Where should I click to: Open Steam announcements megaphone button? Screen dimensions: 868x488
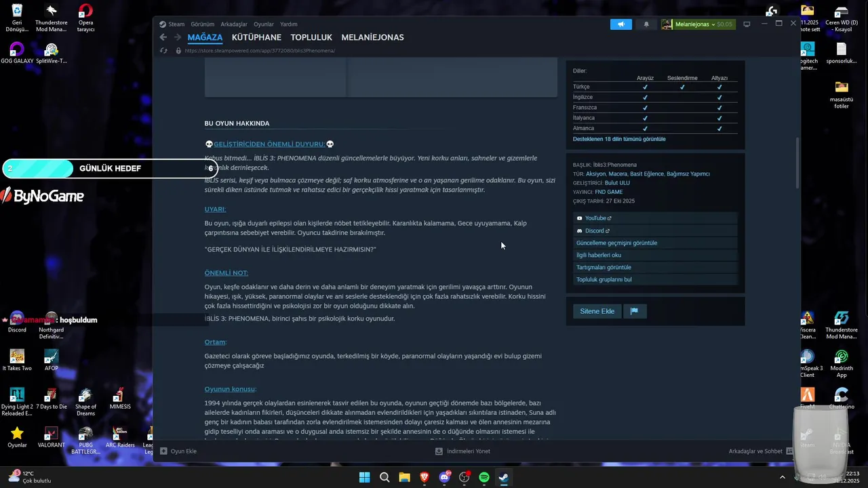tap(620, 24)
